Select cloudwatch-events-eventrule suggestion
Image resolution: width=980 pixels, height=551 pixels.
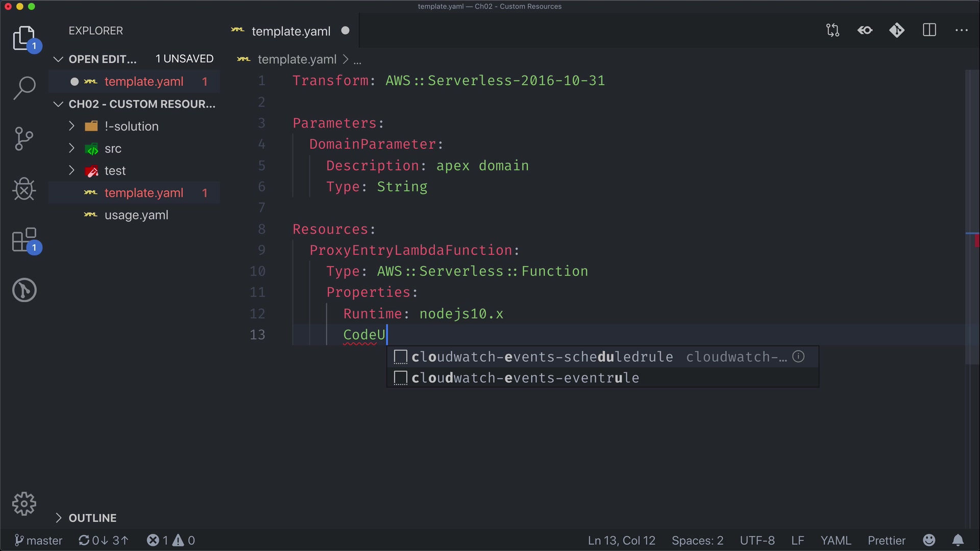(x=525, y=378)
